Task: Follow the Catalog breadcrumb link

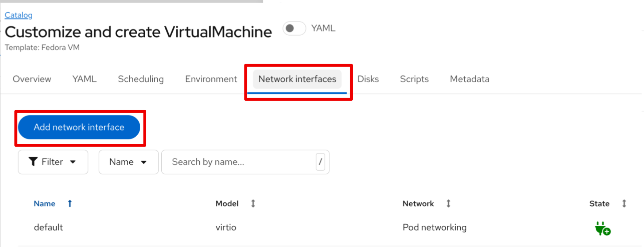Action: tap(19, 15)
